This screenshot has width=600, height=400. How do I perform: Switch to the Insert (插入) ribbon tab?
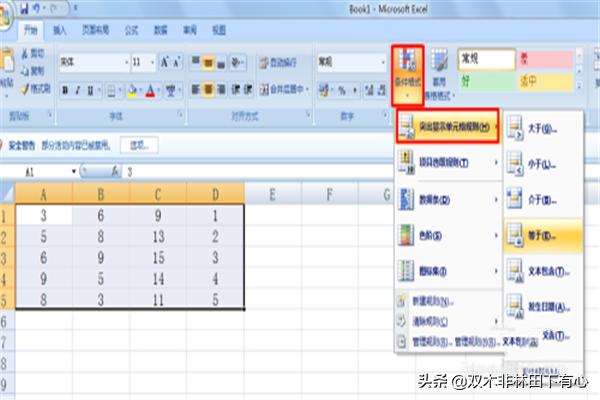[61, 32]
